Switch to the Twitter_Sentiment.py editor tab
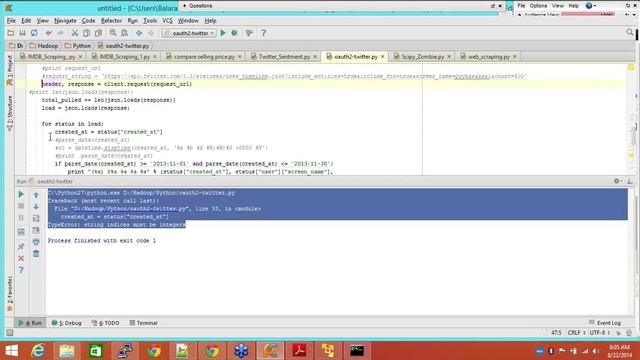640x360 pixels. [x=284, y=57]
